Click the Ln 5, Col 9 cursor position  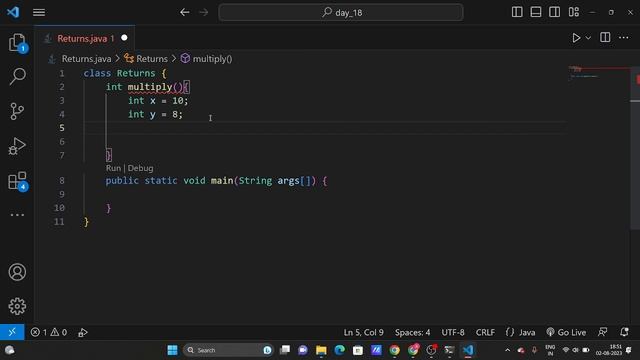[363, 332]
